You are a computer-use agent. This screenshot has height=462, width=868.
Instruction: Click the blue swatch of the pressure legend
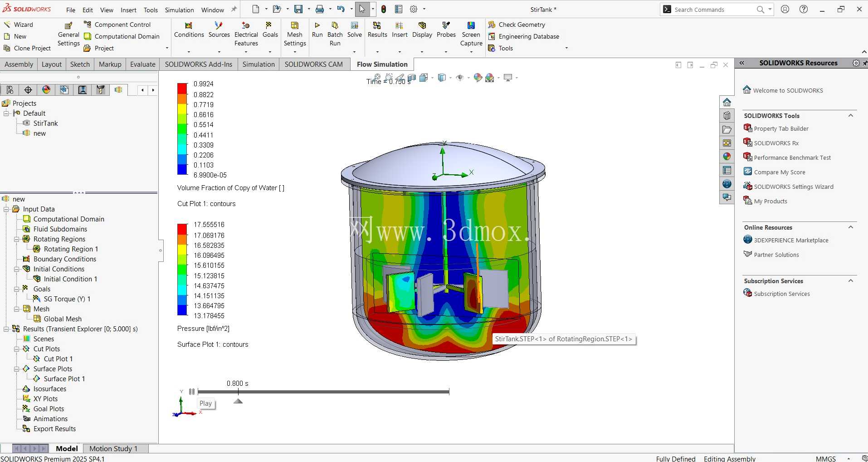click(182, 310)
